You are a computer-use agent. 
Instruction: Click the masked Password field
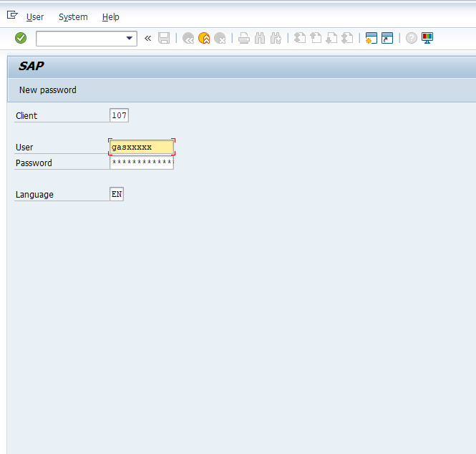click(142, 163)
